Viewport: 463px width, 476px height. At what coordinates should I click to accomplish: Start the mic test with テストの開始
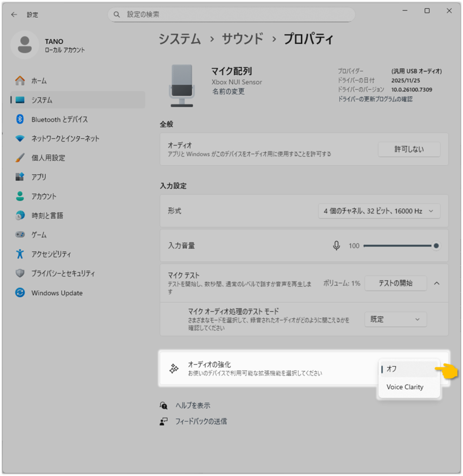click(x=395, y=283)
